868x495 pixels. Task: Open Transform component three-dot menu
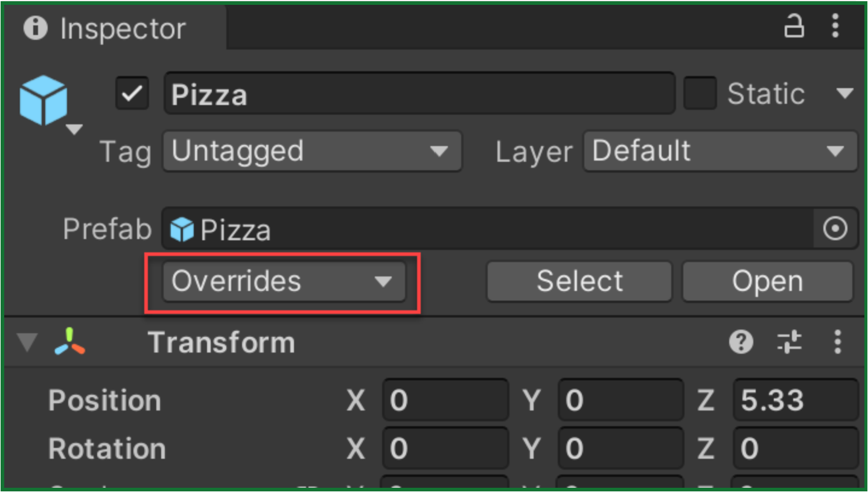click(x=837, y=343)
